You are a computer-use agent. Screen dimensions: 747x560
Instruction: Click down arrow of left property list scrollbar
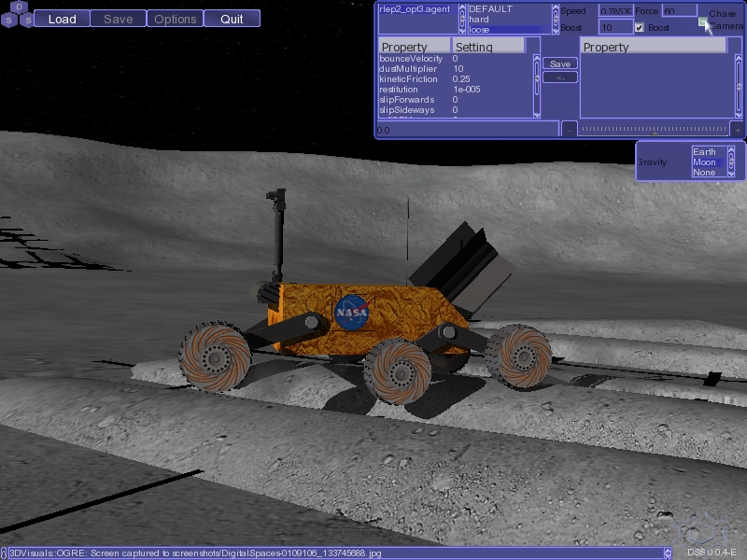point(537,114)
